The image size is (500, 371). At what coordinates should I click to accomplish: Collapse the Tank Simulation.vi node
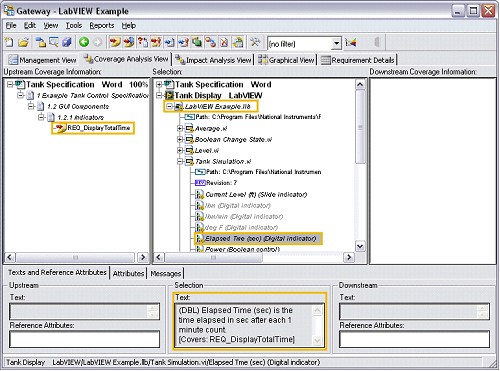[x=180, y=161]
